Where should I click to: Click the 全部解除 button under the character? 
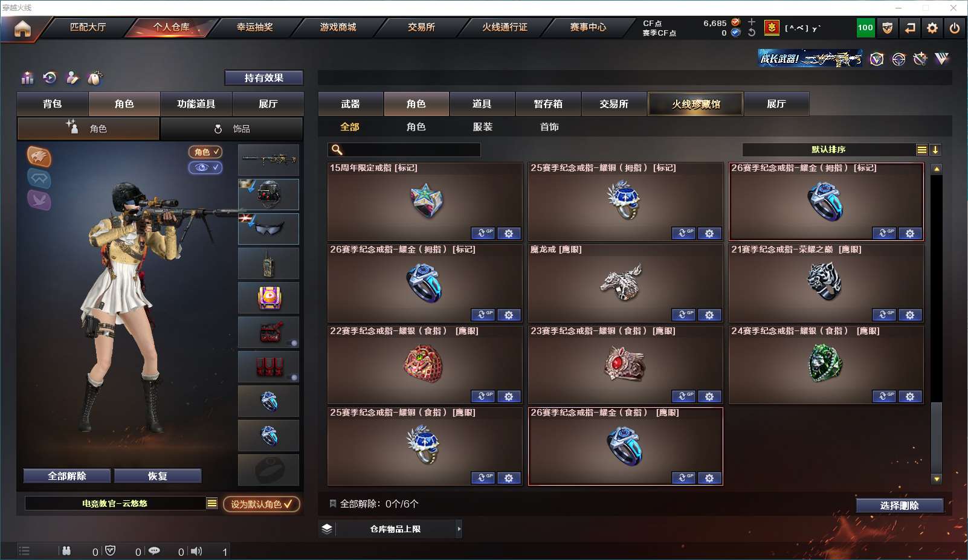click(67, 476)
